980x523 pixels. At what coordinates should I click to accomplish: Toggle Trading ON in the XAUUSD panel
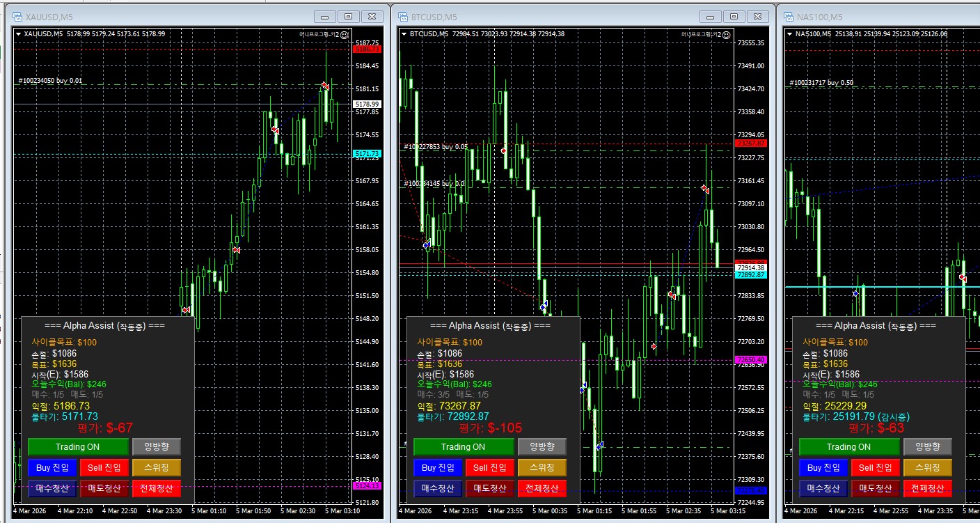78,446
